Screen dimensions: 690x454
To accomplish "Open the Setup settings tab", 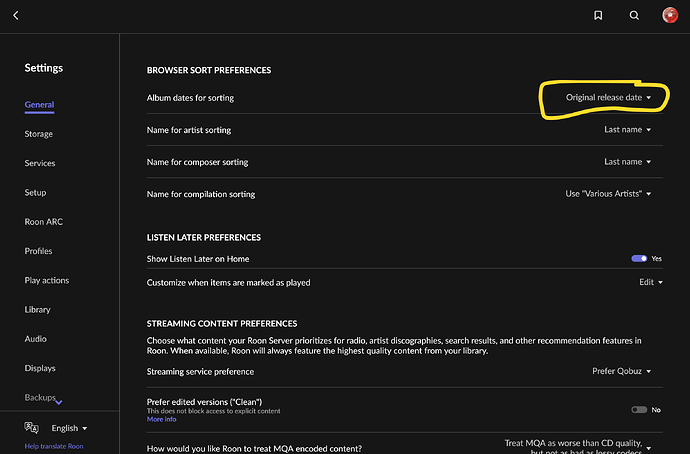I will pos(35,192).
